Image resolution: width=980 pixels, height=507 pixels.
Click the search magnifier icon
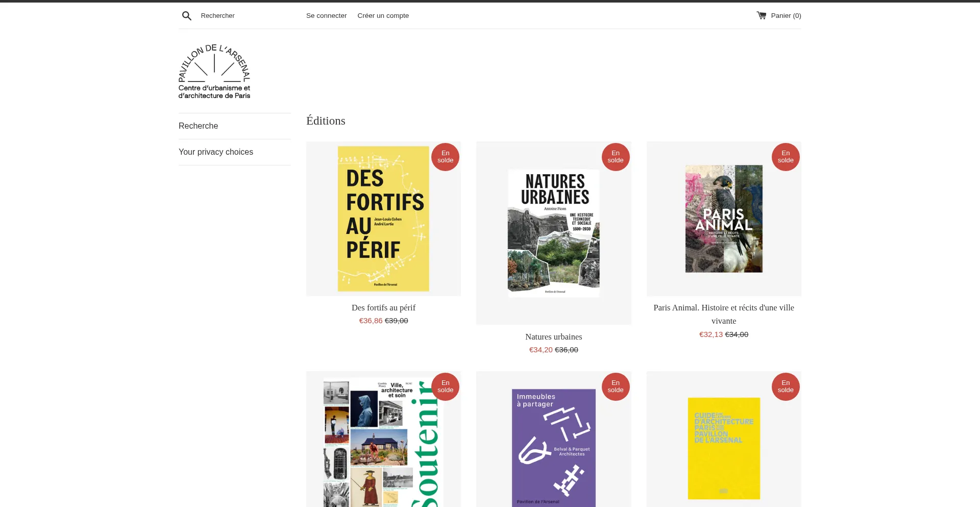pyautogui.click(x=187, y=15)
